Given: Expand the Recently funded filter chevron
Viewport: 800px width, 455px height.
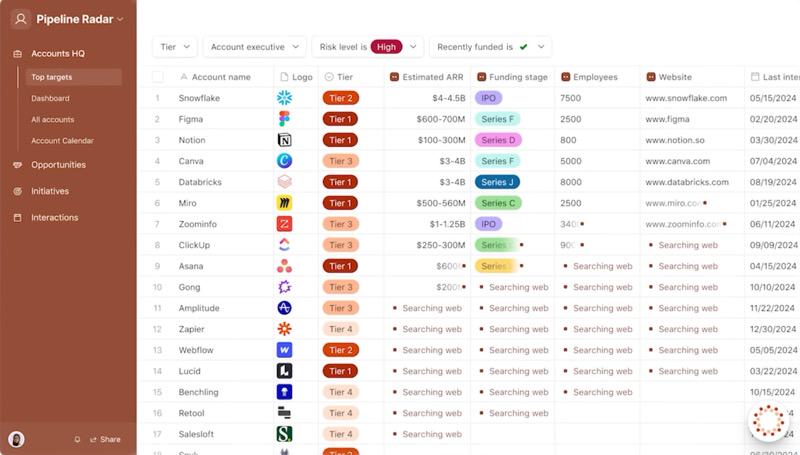Looking at the screenshot, I should [541, 47].
